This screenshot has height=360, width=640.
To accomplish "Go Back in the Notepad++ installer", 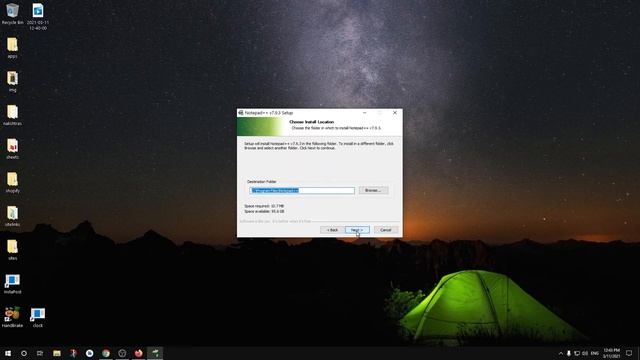I will [x=332, y=230].
